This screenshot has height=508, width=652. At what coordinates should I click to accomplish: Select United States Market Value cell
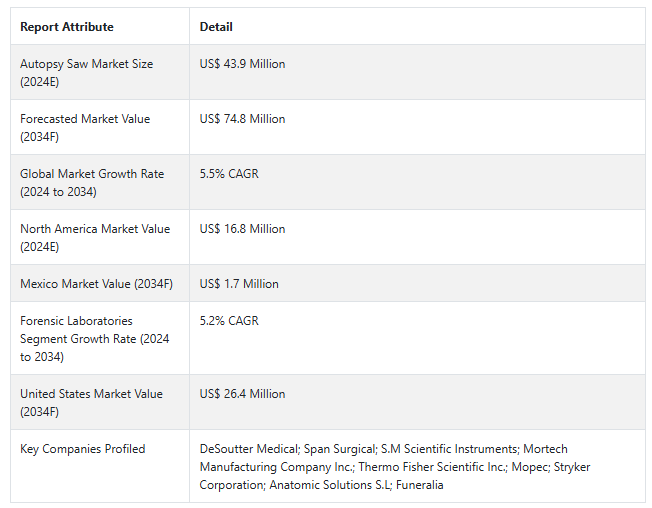[100, 402]
